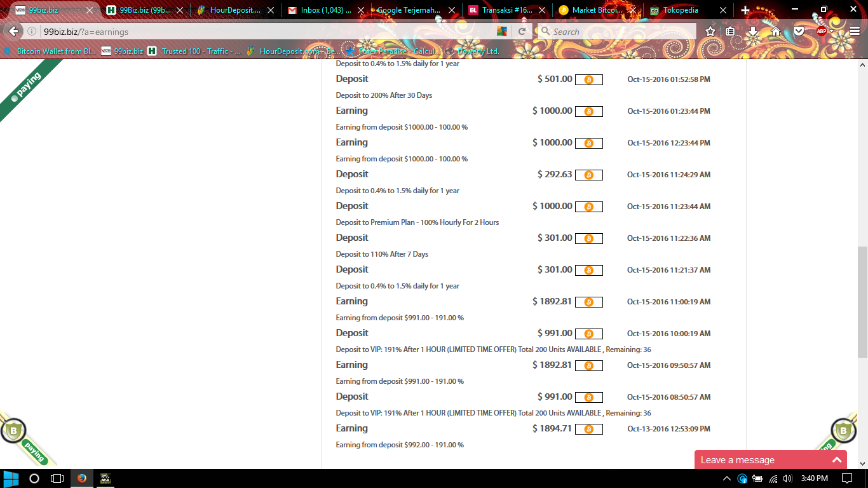Click the page vertical scrollbar thumb

[x=862, y=302]
